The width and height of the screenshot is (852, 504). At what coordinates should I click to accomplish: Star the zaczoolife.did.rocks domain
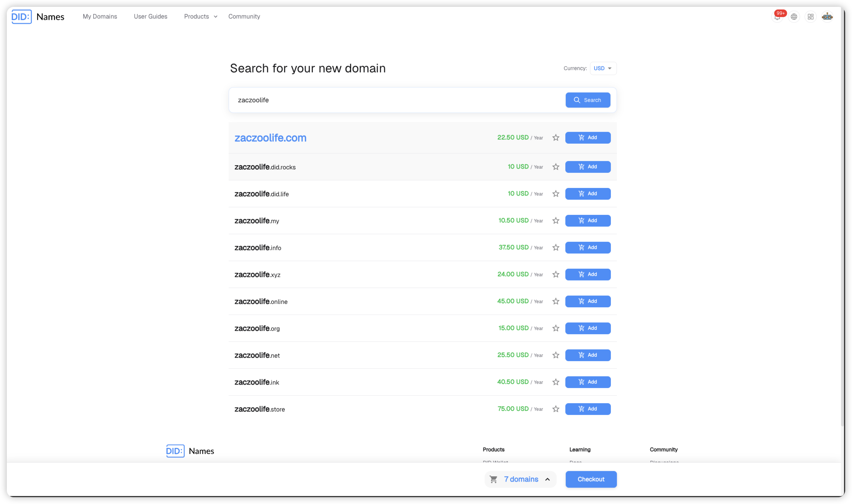(556, 167)
